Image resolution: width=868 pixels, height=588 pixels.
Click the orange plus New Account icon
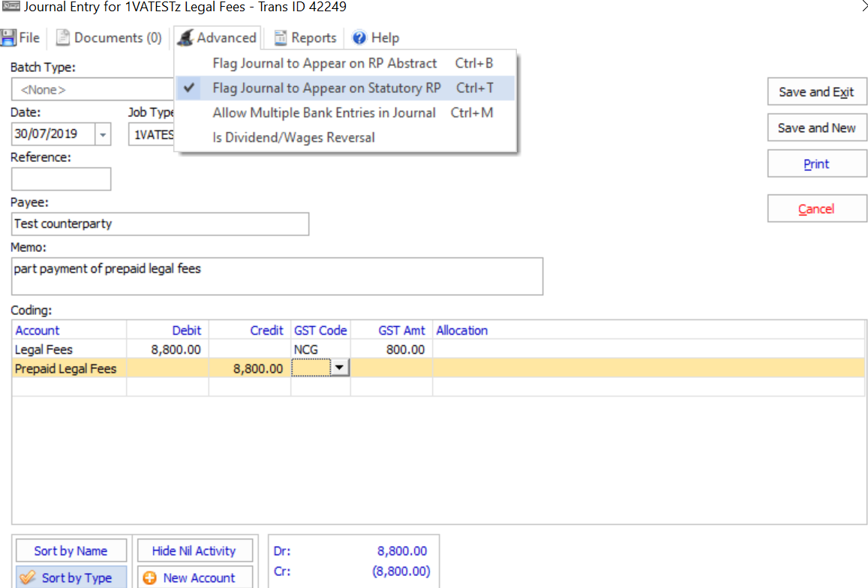click(149, 578)
